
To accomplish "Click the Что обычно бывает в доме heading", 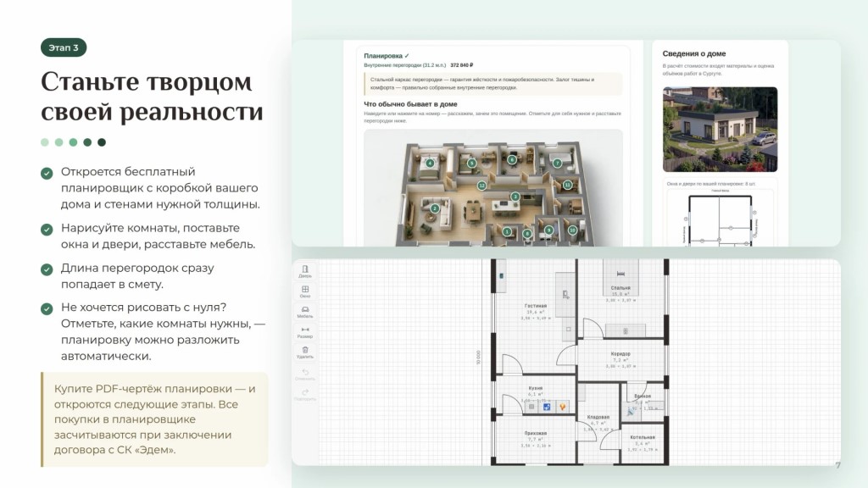I will [x=411, y=104].
